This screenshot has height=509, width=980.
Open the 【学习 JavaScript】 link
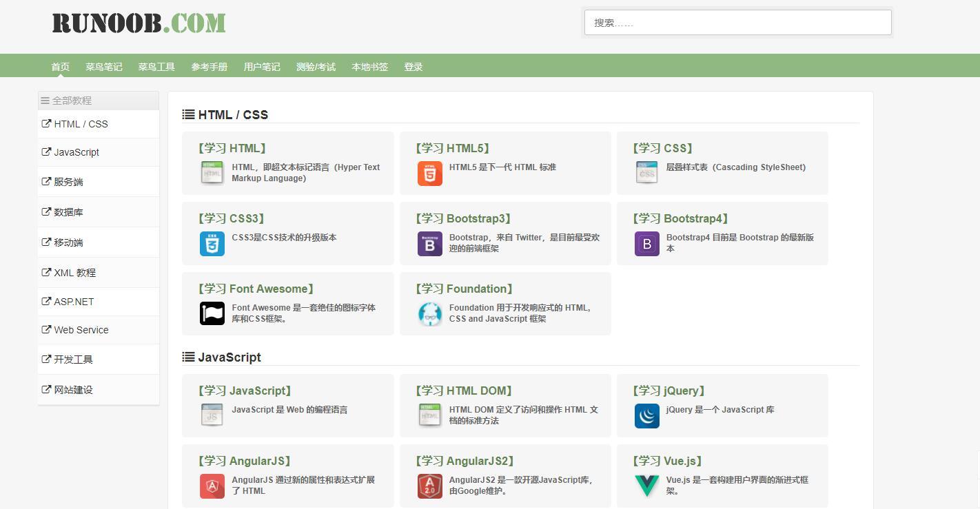point(245,391)
